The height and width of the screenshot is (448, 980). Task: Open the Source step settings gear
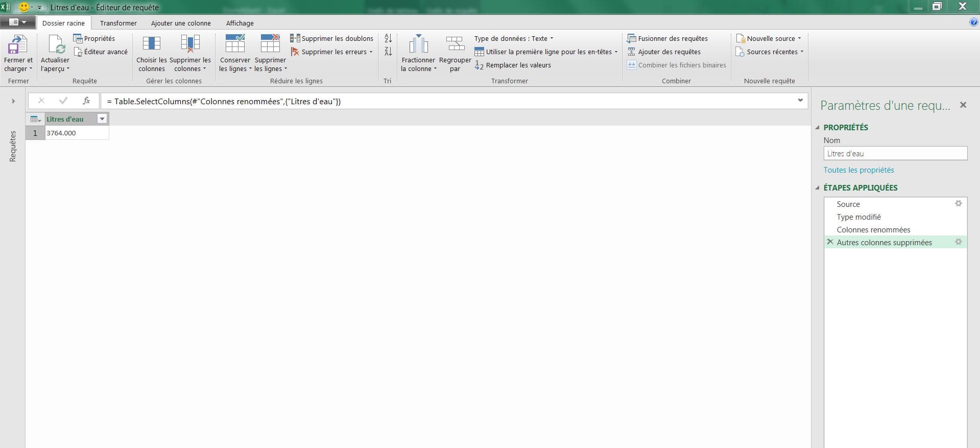pyautogui.click(x=959, y=203)
